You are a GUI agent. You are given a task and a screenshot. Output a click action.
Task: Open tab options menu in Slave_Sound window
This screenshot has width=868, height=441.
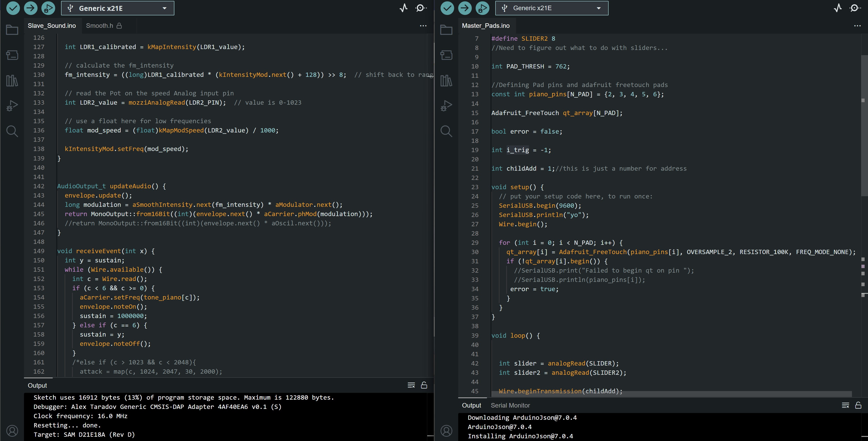pos(423,26)
